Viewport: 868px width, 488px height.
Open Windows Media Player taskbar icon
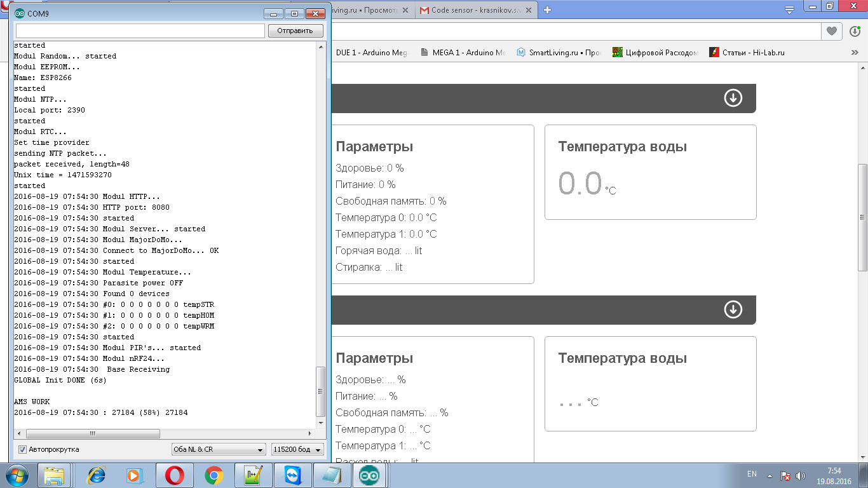pos(133,475)
